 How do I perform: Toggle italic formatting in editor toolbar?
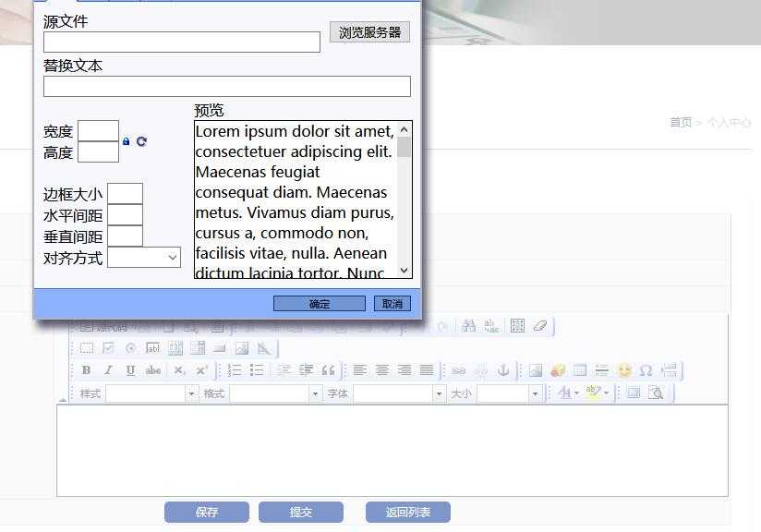pyautogui.click(x=108, y=370)
